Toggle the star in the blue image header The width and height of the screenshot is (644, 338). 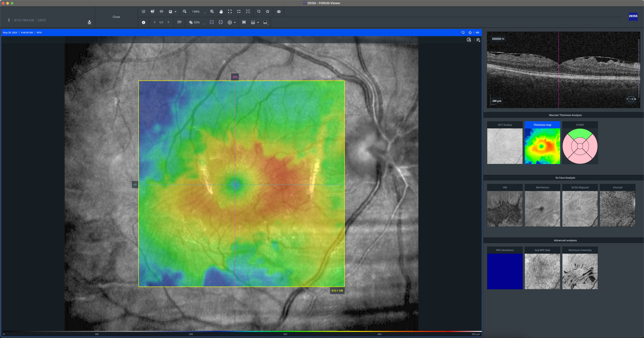(x=470, y=32)
